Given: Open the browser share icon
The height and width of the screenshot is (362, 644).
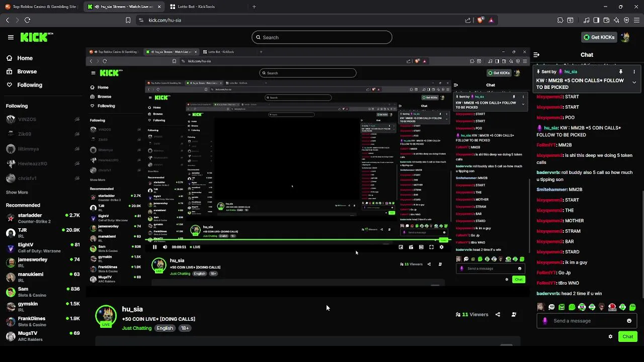Looking at the screenshot, I should pyautogui.click(x=468, y=20).
